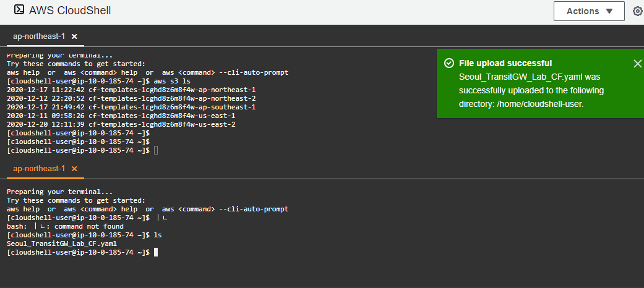Click the AWS CloudShell terminal logo icon
Screen dimensions: 644x288
[x=19, y=10]
